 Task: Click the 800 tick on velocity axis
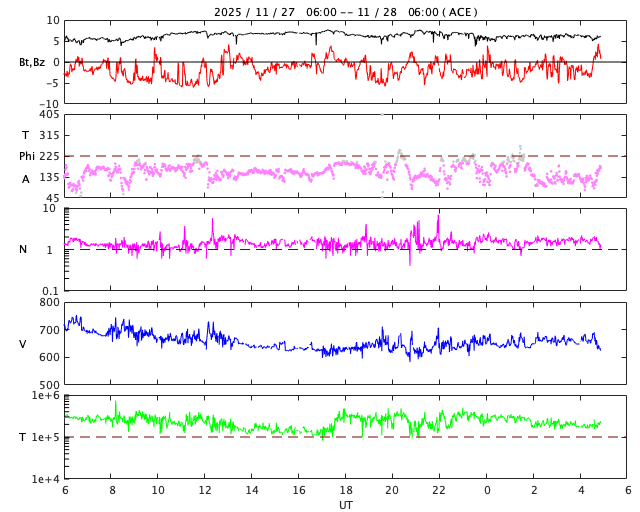tap(48, 303)
